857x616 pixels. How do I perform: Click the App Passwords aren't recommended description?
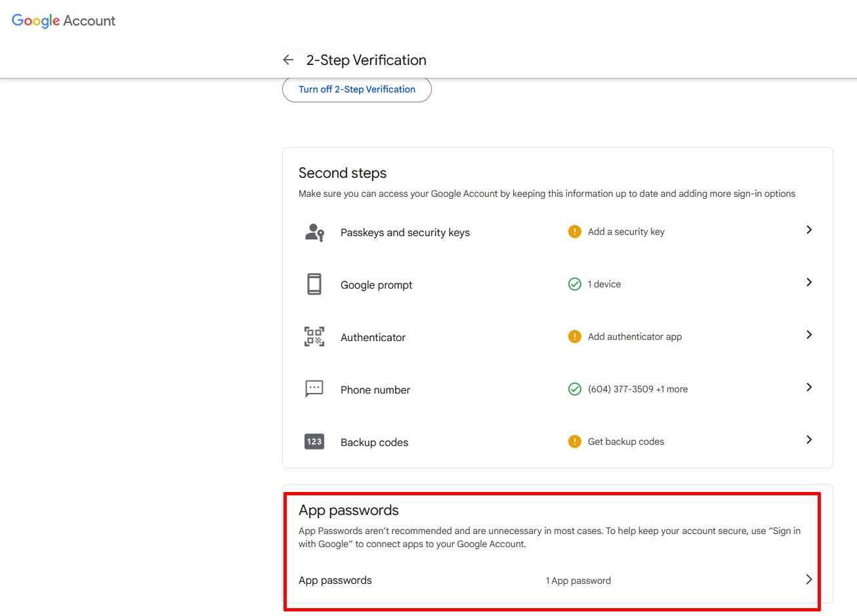click(x=549, y=537)
